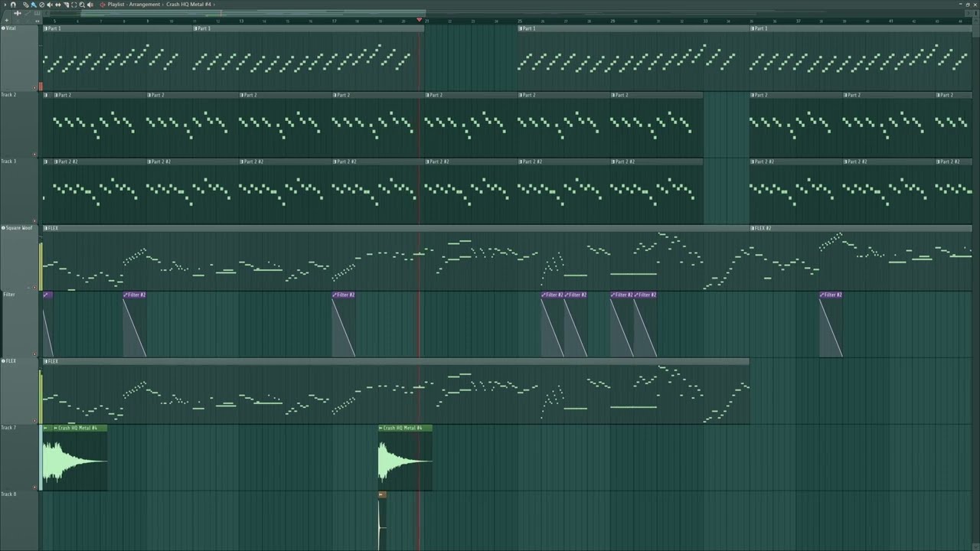Select the small audio clip on Track 8
Screen dimensions: 980x551
382,521
